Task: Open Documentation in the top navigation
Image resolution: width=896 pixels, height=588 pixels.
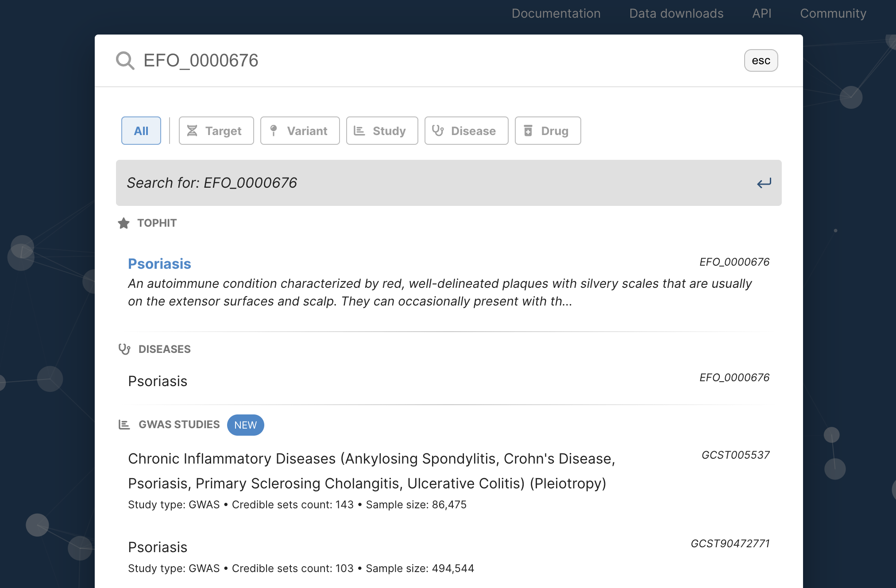Action: 556,13
